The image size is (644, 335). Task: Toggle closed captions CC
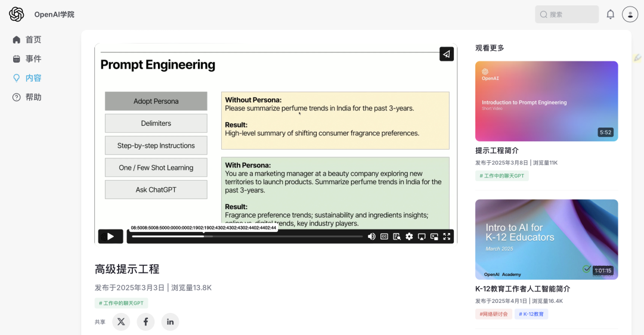384,237
